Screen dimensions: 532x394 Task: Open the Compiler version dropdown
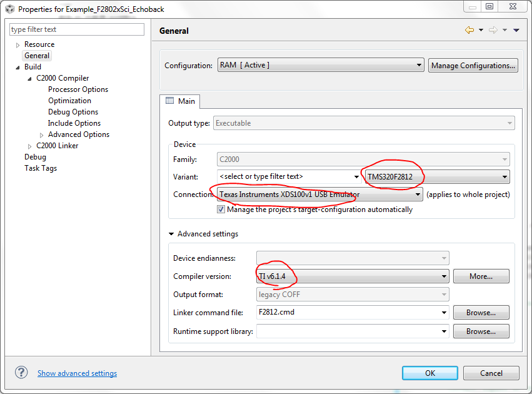[444, 276]
